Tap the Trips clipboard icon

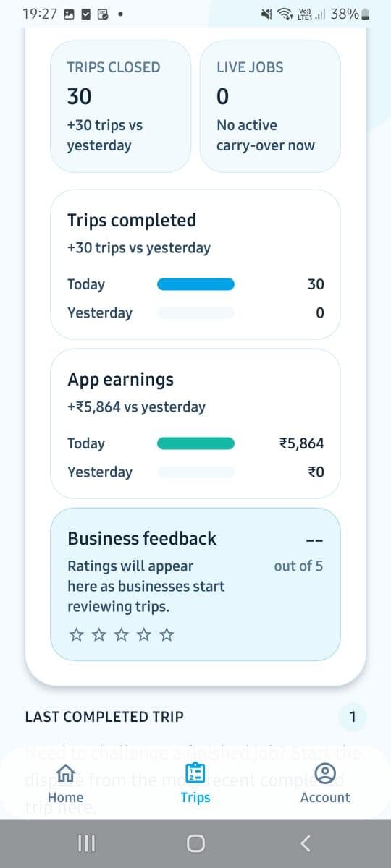(x=195, y=773)
